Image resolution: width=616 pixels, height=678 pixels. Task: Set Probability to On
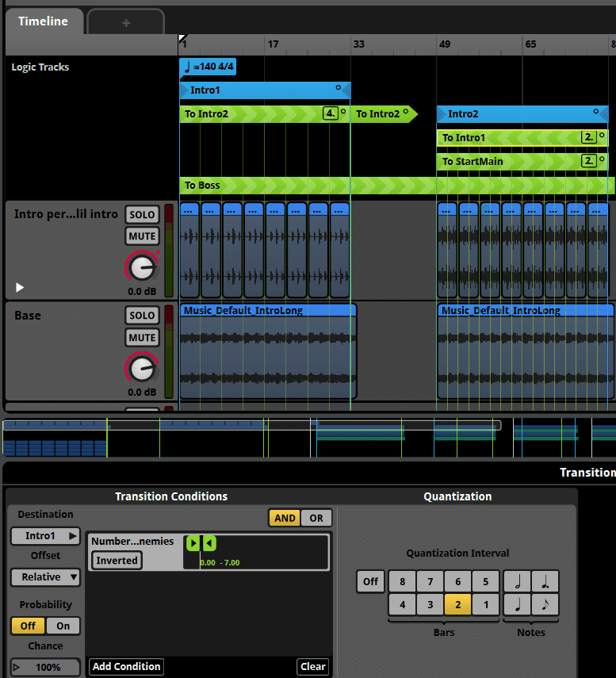click(x=63, y=626)
